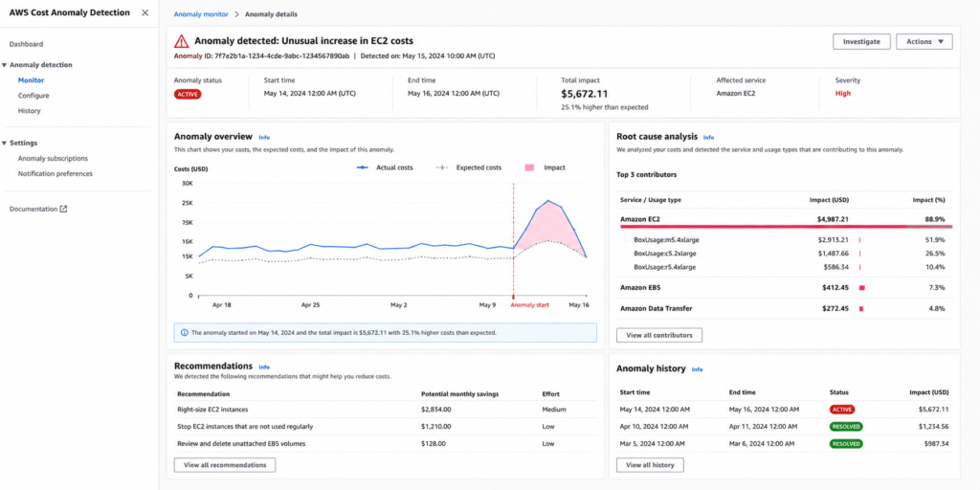Open the Actions dropdown
Viewport: 980px width, 490px height.
coord(924,41)
